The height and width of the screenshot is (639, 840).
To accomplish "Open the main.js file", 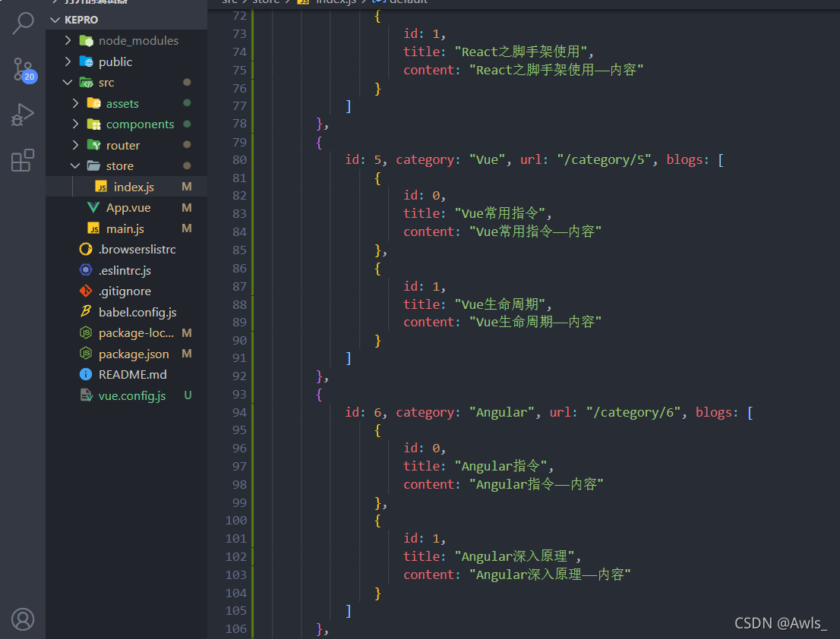I will [x=125, y=228].
